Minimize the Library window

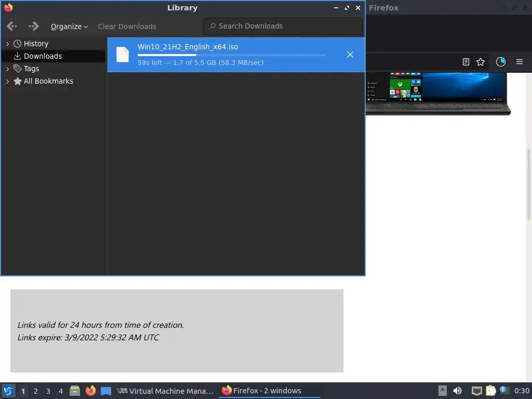click(x=336, y=8)
